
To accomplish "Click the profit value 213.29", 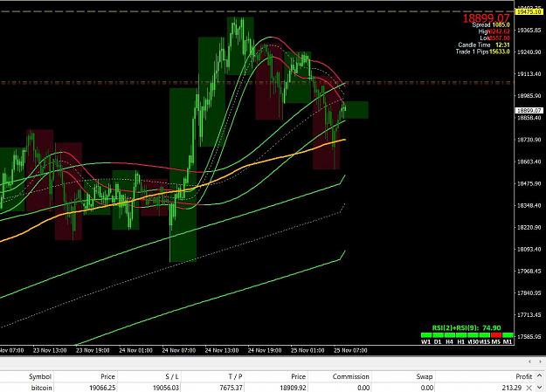I will [x=512, y=388].
